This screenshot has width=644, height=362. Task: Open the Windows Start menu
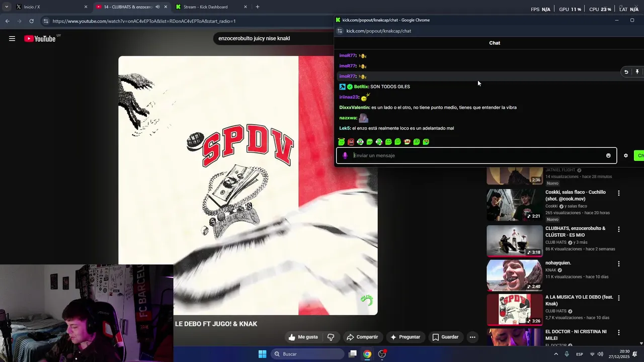pos(262,354)
